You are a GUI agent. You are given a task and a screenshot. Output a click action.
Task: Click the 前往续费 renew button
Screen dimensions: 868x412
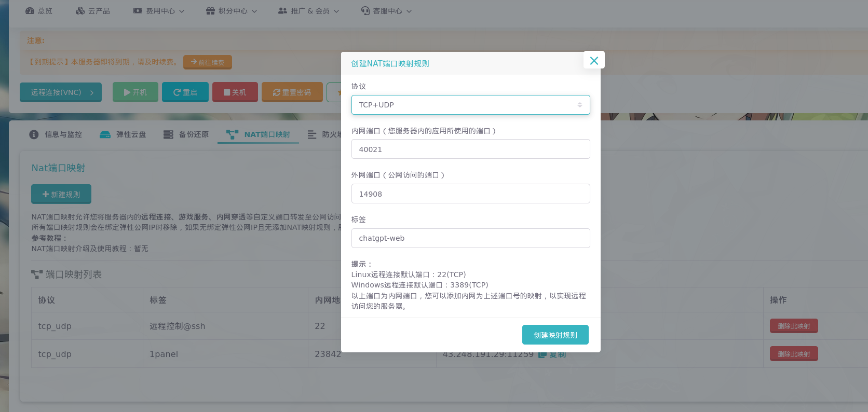[208, 62]
